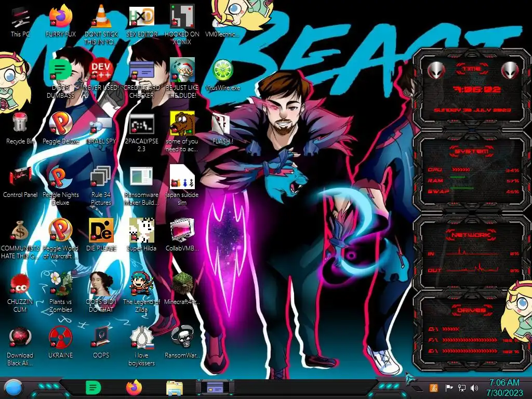Select the Super Hilda pixel icon
Viewport: 532px width, 399px height.
click(141, 236)
